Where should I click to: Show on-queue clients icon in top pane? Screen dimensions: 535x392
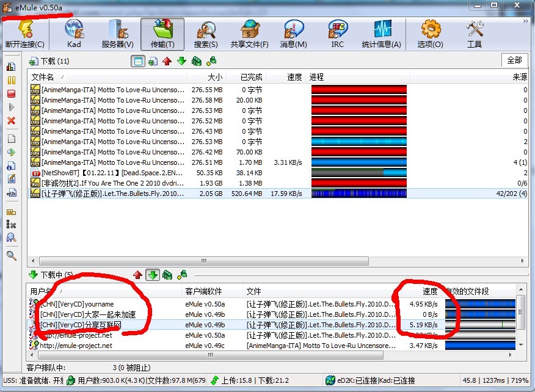click(197, 62)
